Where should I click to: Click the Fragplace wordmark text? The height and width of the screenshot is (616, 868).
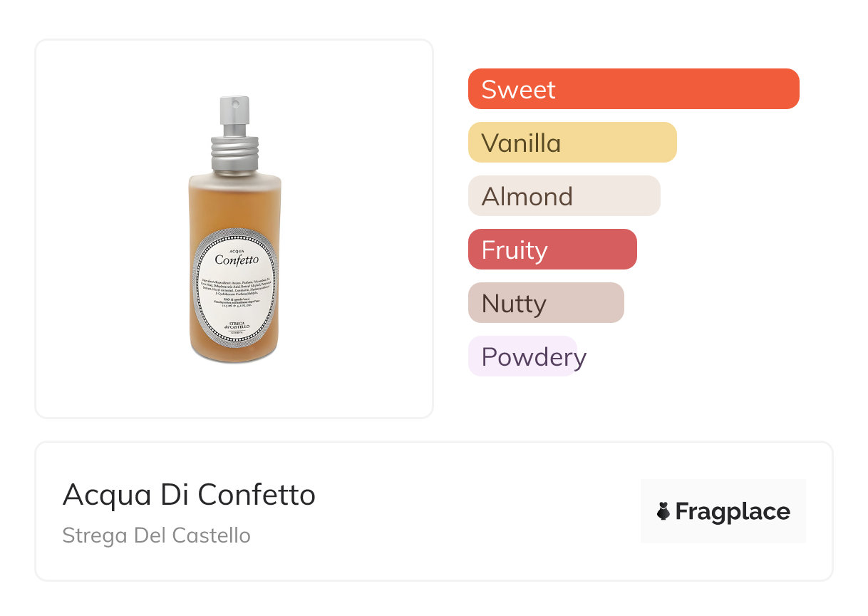733,511
